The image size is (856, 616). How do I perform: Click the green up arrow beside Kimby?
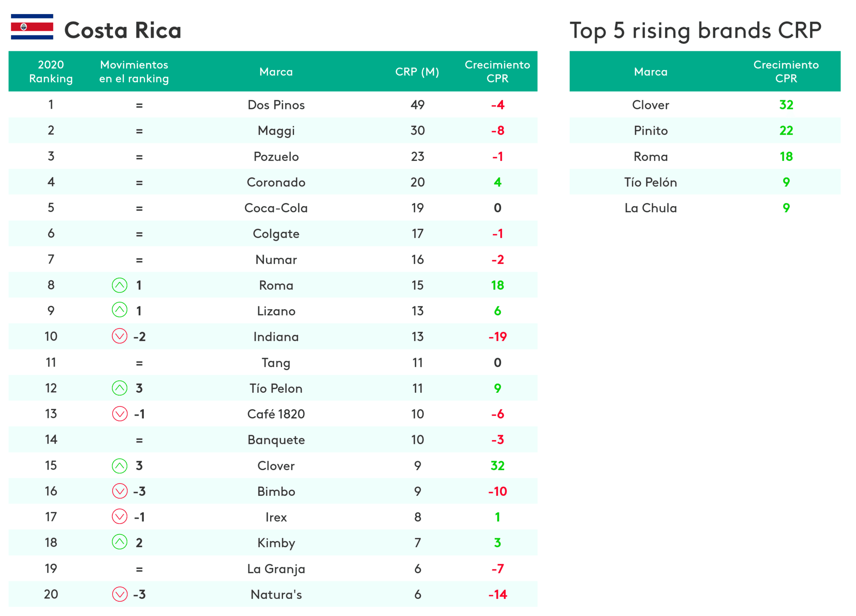click(x=119, y=542)
